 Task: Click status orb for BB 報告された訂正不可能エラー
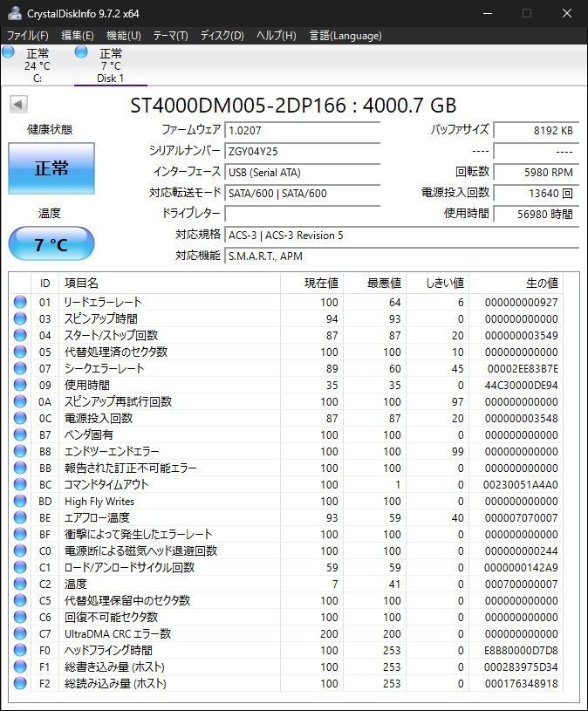pos(20,468)
